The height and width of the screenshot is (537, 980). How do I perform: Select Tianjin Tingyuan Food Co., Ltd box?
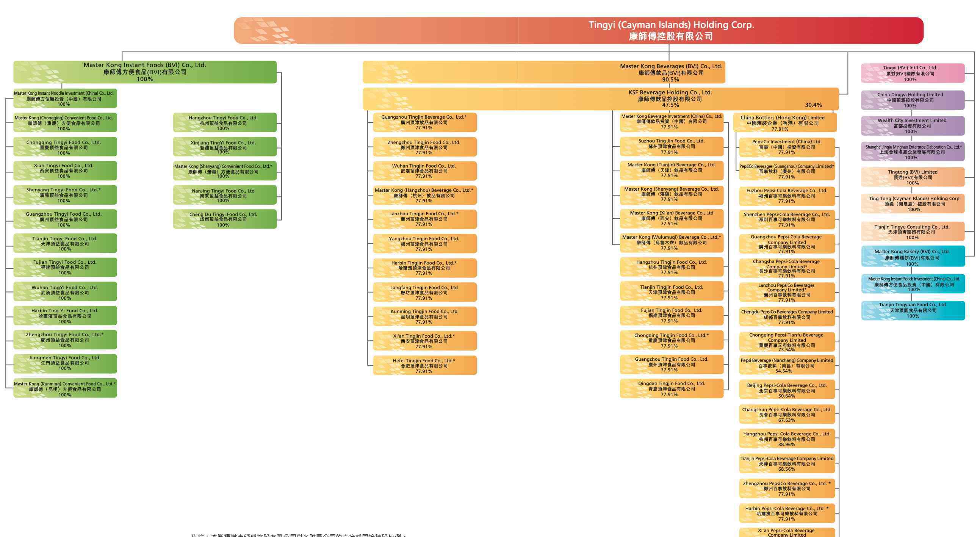click(x=913, y=310)
